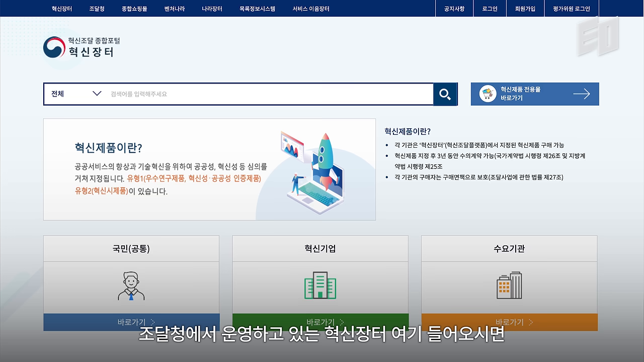Open 벤처나라 in the top navigation
Screen dimensions: 644x362
[175, 9]
